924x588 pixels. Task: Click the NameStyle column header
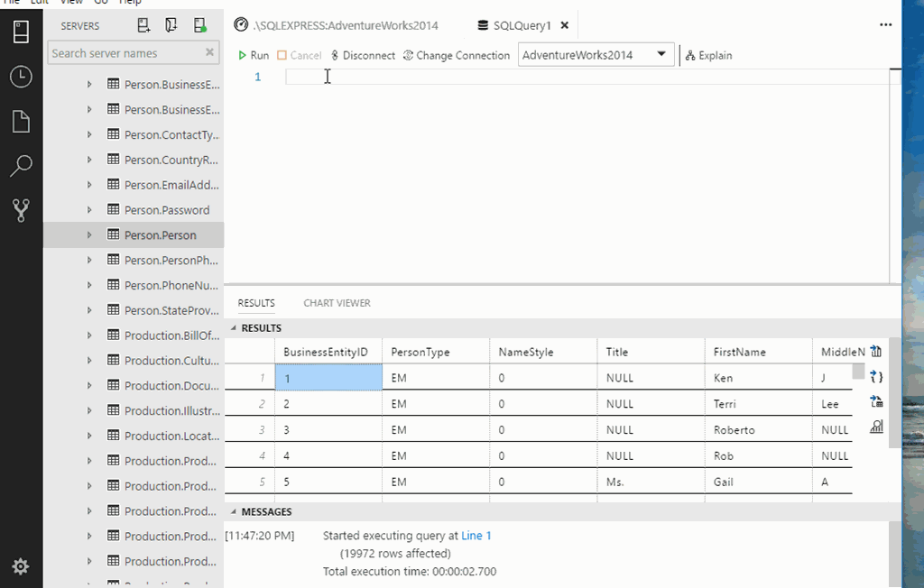pyautogui.click(x=543, y=352)
